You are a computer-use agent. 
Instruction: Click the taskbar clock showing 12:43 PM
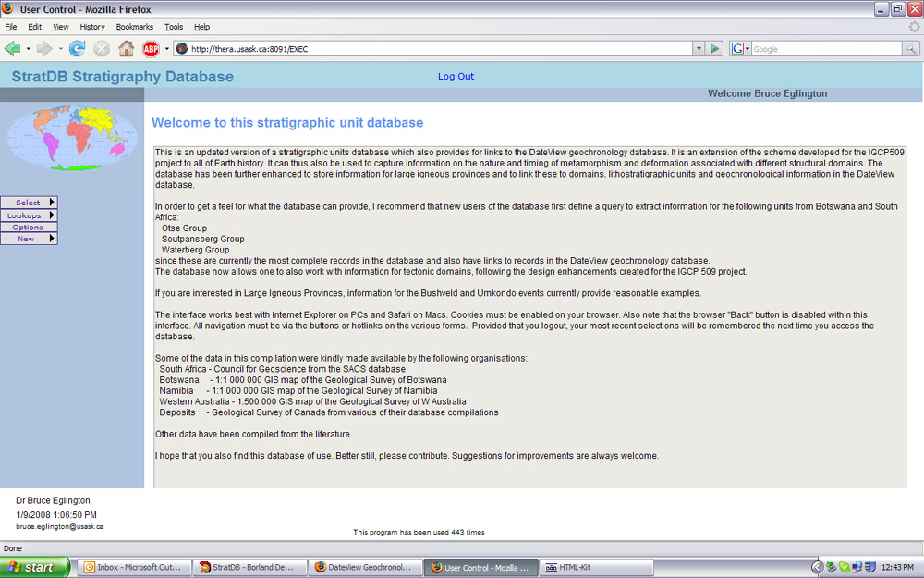(897, 568)
